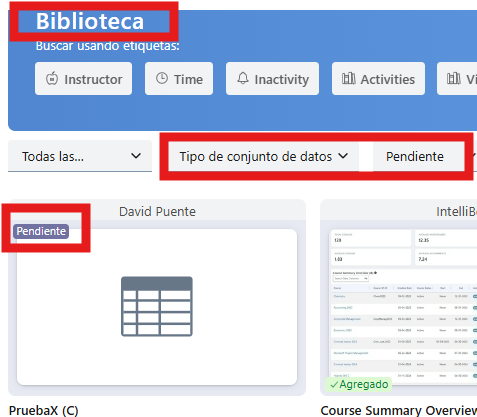Click the table icon in PruebaX card
The height and width of the screenshot is (417, 477).
point(157,306)
